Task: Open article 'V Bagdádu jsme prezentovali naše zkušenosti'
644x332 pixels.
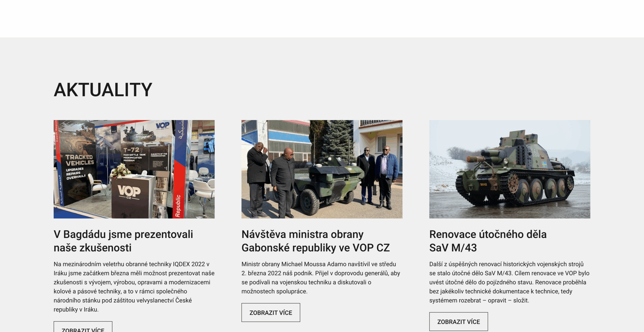Action: (x=123, y=241)
